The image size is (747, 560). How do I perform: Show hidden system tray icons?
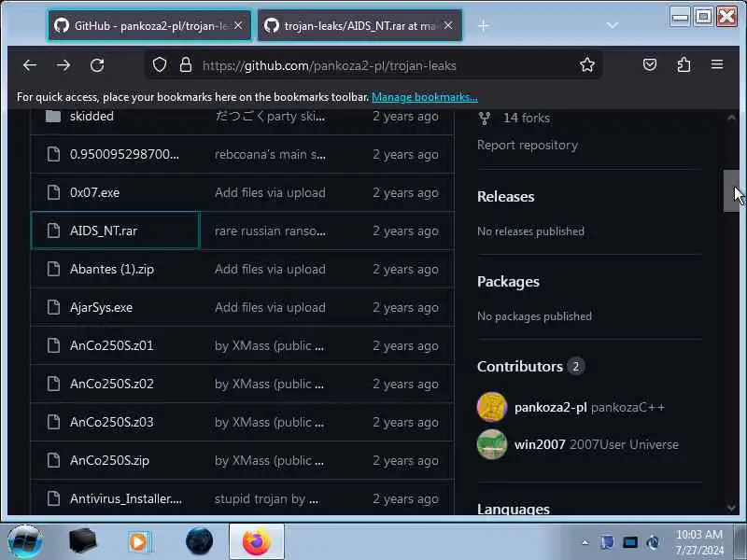coord(585,542)
